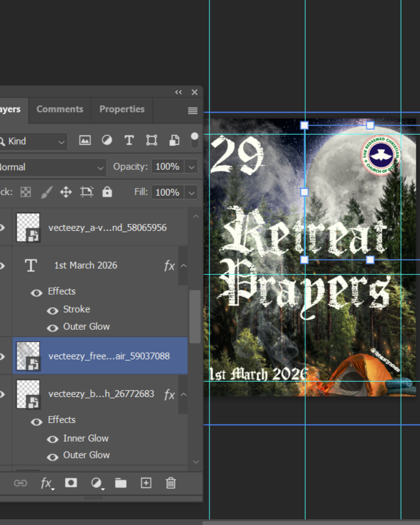Select the vecteezy_a-v...nd_58065956 layer name
Image resolution: width=420 pixels, height=525 pixels.
pyautogui.click(x=107, y=228)
